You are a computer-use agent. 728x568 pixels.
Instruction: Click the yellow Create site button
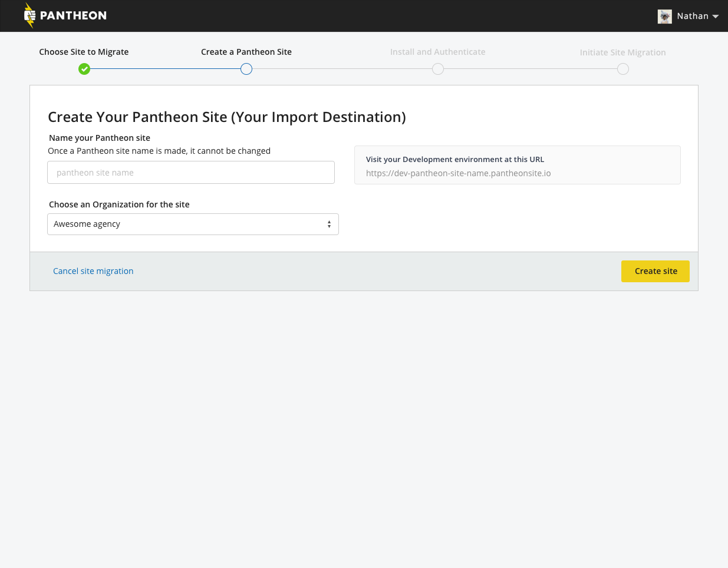click(655, 271)
